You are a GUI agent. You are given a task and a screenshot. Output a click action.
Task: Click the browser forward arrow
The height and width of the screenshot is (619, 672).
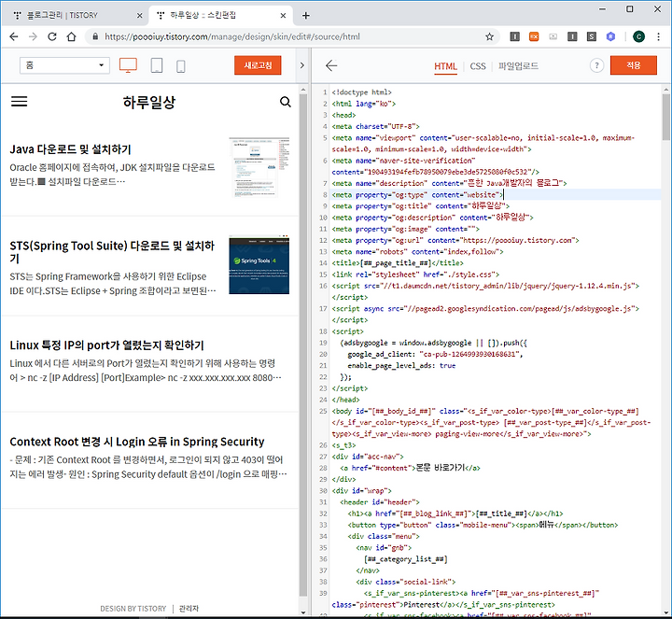pos(33,36)
